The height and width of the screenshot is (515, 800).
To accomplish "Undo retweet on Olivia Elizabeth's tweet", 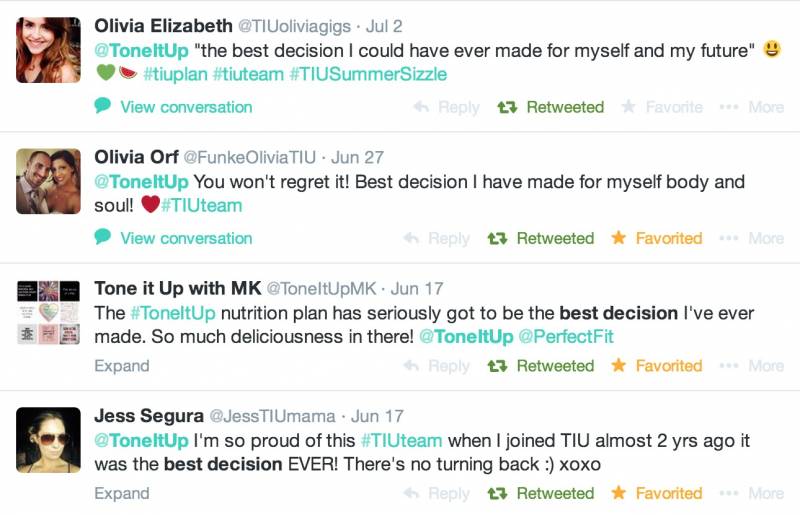I will click(551, 107).
